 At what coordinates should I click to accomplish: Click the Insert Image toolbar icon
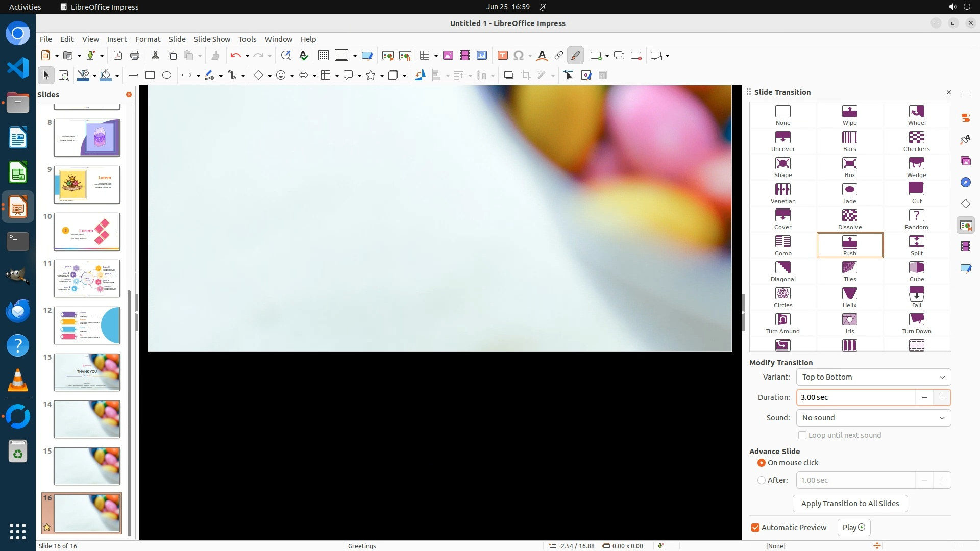[448, 56]
